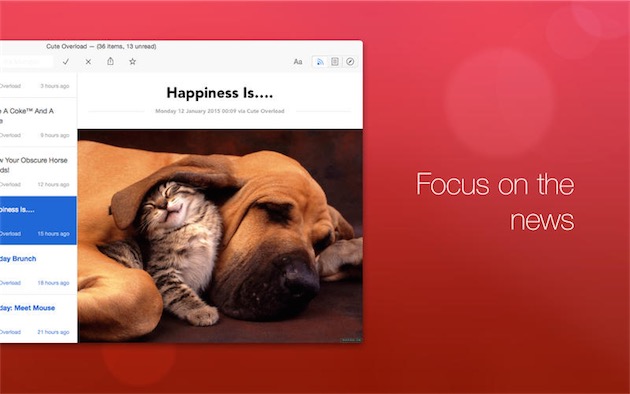Click the Happiness Is.... headline
This screenshot has width=630, height=394.
220,93
